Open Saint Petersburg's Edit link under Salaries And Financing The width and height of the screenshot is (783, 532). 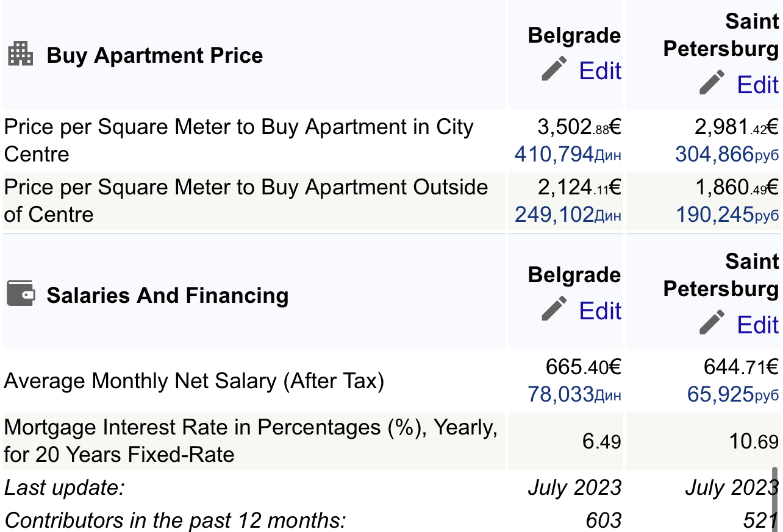click(758, 325)
